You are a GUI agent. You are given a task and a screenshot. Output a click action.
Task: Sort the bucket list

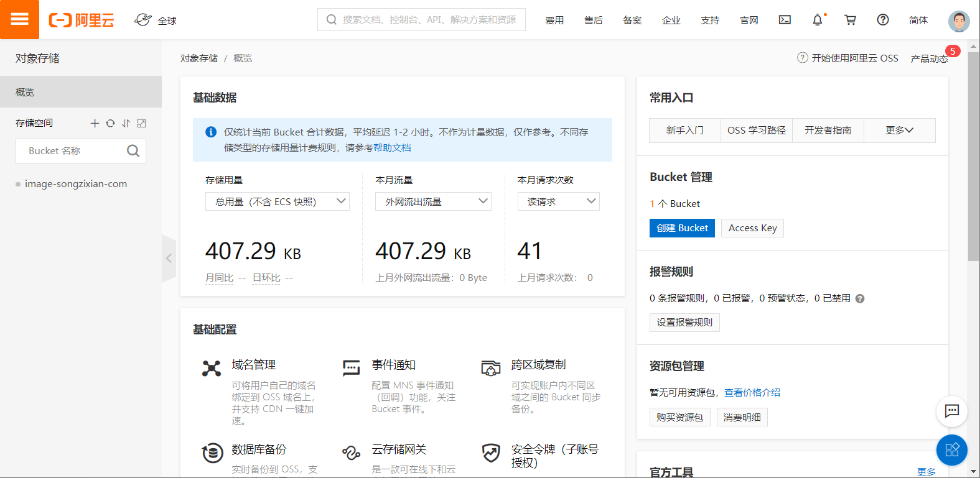(x=126, y=123)
